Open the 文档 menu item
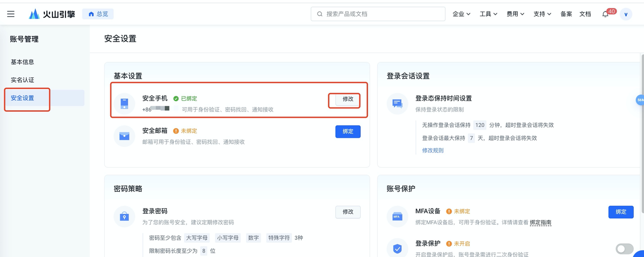This screenshot has width=644, height=257. click(585, 14)
